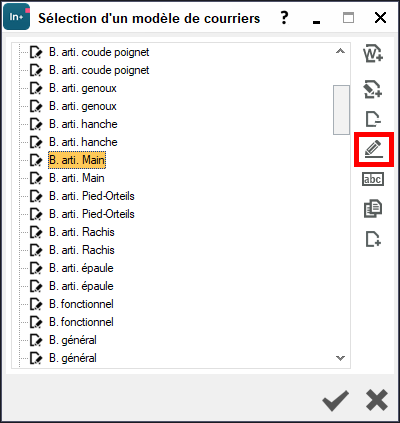
Task: Select the first B. arti. Pied-Orteils entry
Action: click(x=92, y=196)
